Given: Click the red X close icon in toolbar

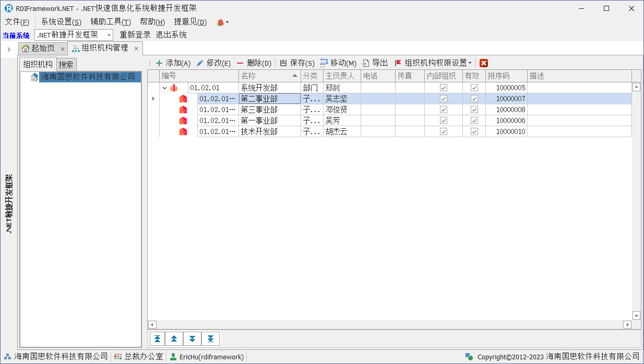Looking at the screenshot, I should (484, 63).
